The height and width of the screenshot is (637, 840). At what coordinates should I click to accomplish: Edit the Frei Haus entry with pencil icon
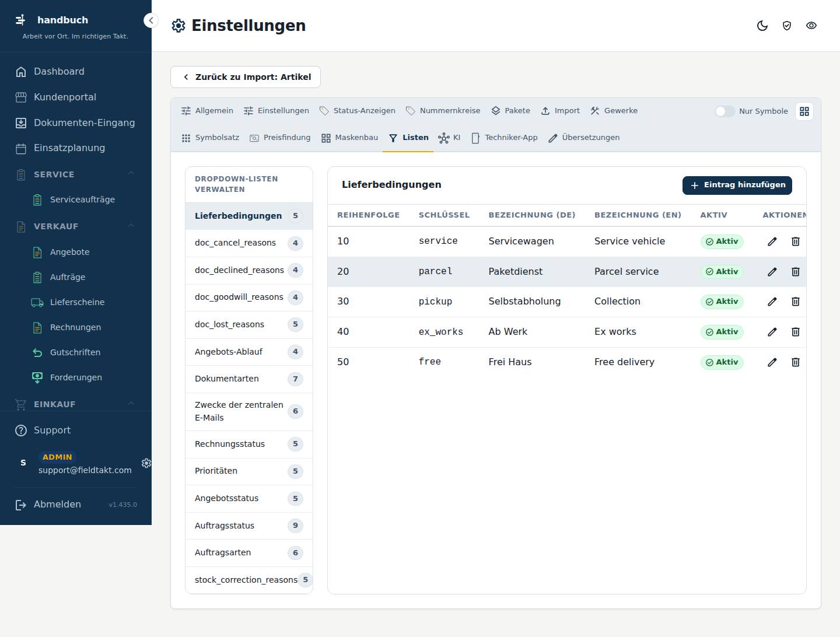coord(772,362)
